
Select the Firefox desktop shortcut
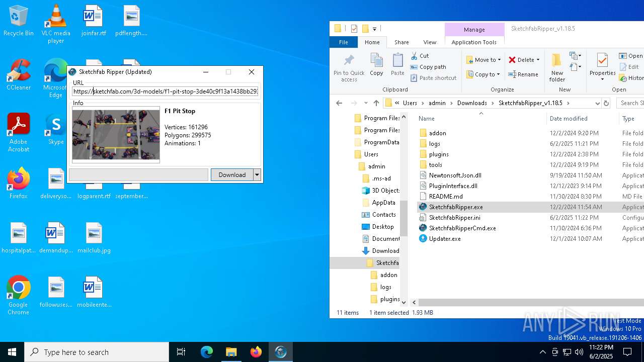tap(19, 184)
